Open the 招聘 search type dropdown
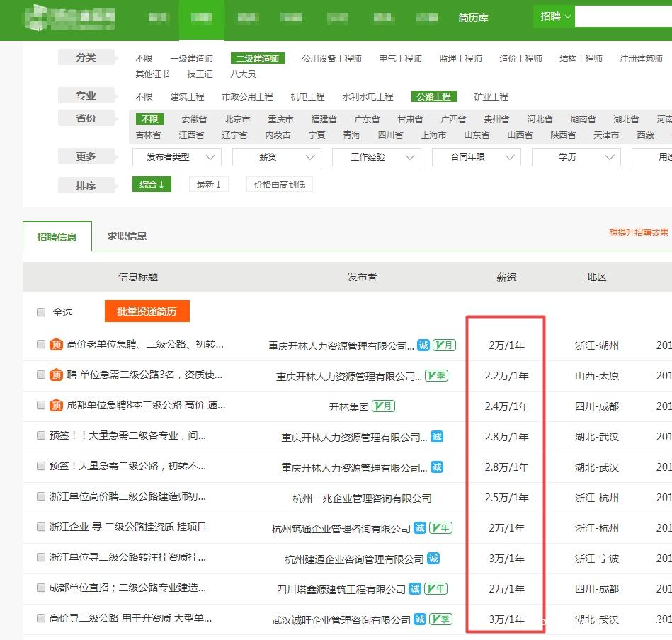The height and width of the screenshot is (640, 672). pos(554,17)
